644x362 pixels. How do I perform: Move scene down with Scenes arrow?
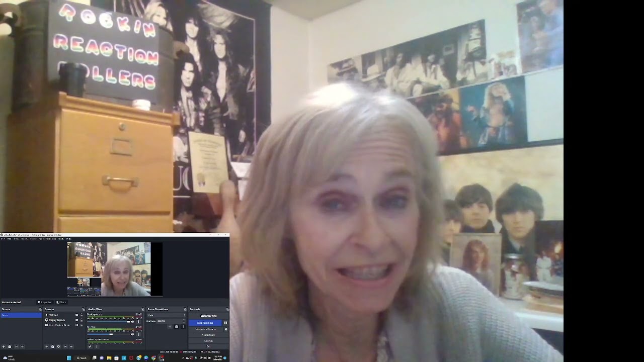[22, 346]
